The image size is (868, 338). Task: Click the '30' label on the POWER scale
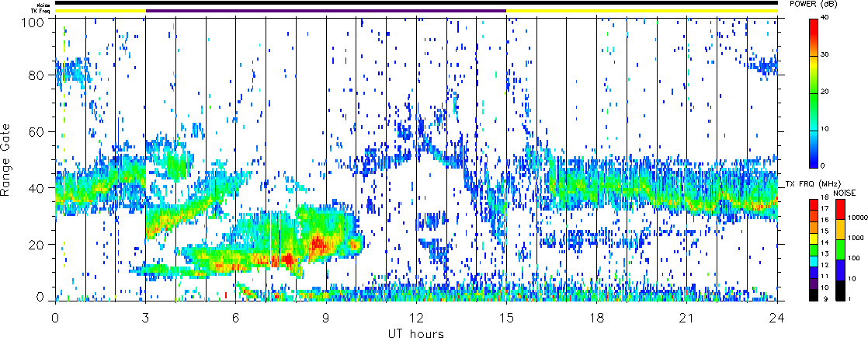point(825,56)
